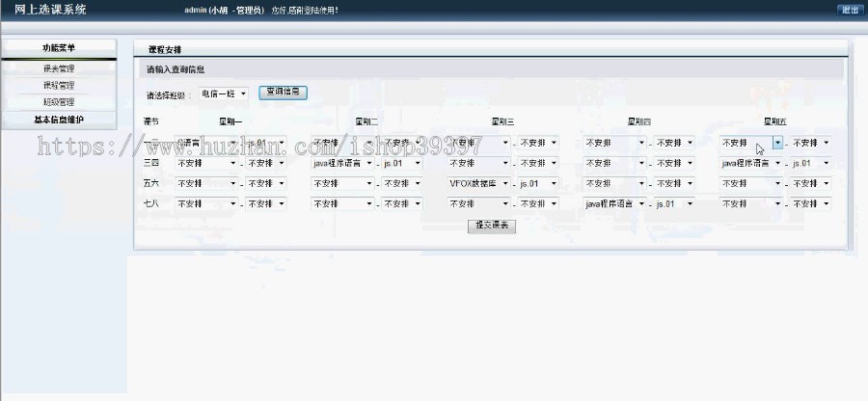The height and width of the screenshot is (401, 868).
Task: Open Wednesday 七八 room dropdown
Action: click(538, 204)
